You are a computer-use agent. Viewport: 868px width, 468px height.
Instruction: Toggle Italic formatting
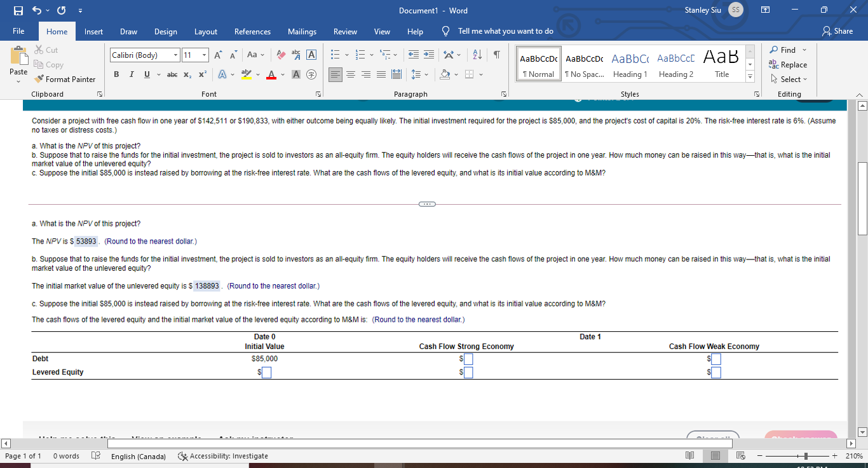point(130,75)
